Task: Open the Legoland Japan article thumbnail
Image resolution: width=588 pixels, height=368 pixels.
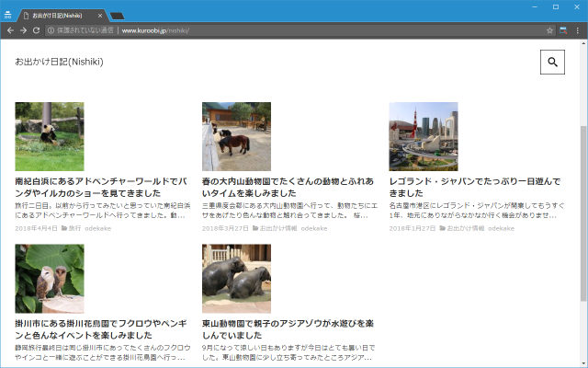Action: [x=424, y=136]
